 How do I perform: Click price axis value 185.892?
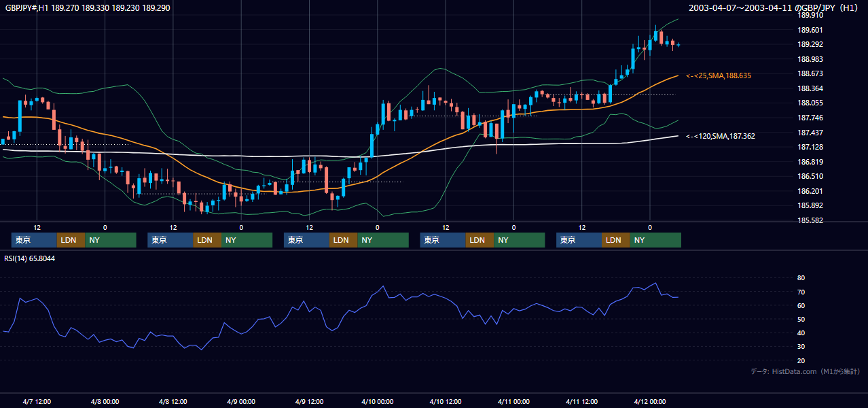[x=810, y=206]
